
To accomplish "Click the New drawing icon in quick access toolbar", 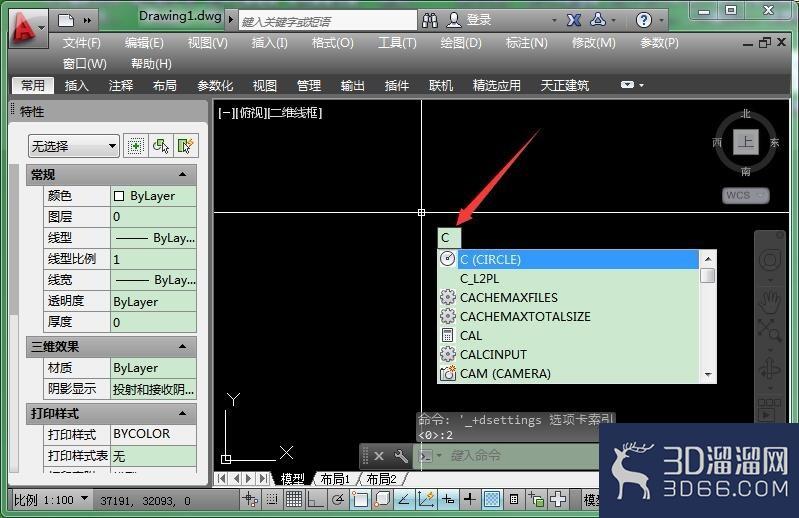I will tap(66, 20).
